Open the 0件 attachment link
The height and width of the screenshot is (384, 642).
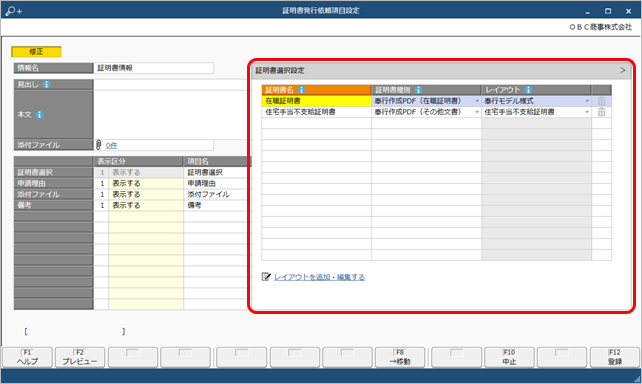point(111,145)
